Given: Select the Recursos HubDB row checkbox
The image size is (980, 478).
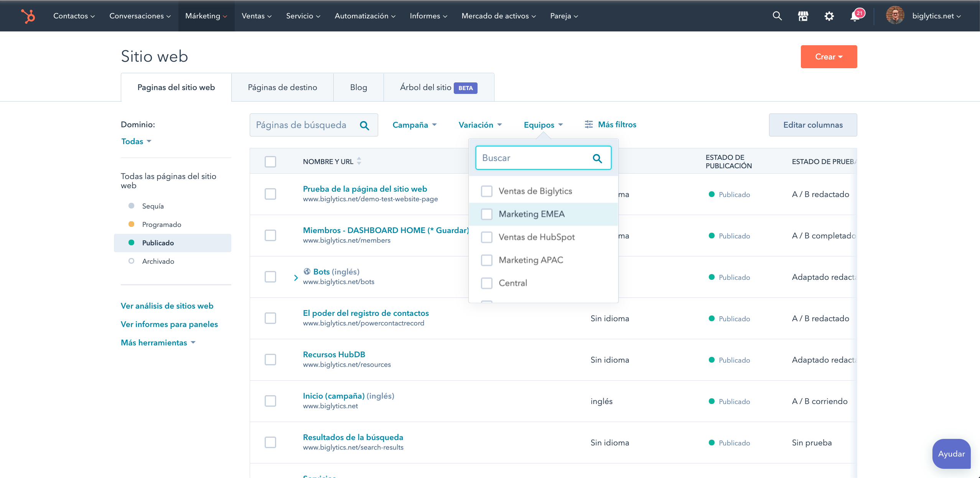Looking at the screenshot, I should [270, 360].
